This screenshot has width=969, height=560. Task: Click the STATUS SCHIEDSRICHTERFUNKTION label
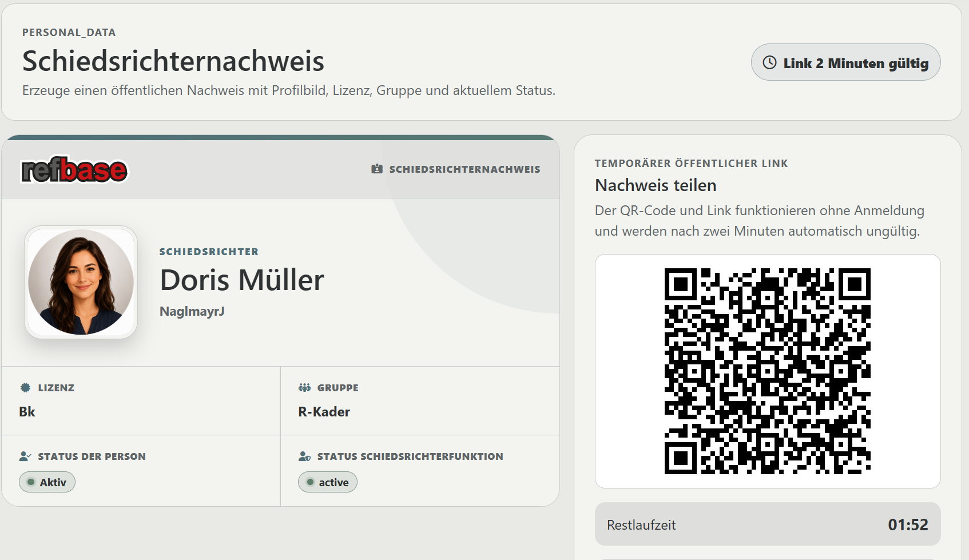410,456
